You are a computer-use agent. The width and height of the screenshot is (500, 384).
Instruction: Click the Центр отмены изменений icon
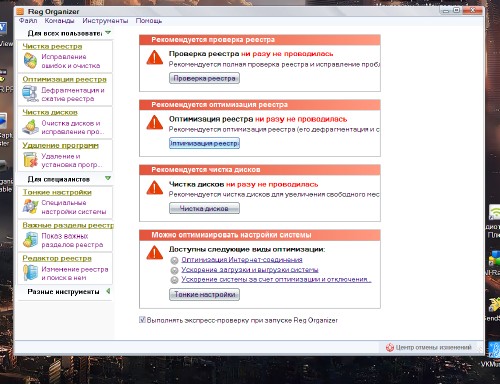click(390, 347)
